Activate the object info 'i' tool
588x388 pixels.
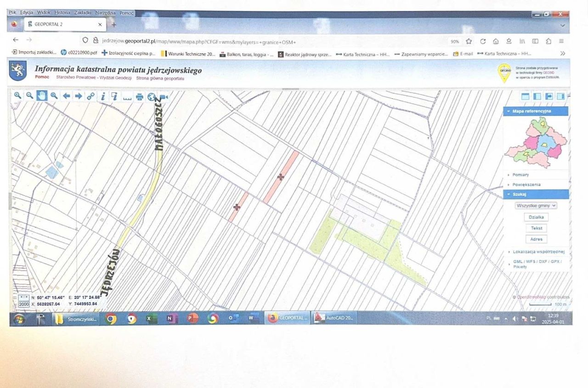(x=103, y=96)
